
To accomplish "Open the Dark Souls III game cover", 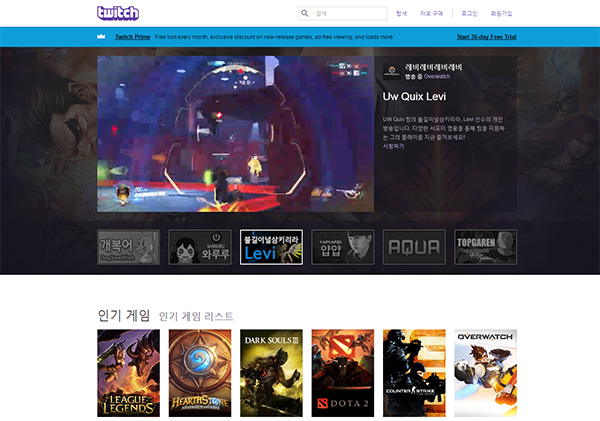I will pyautogui.click(x=271, y=372).
